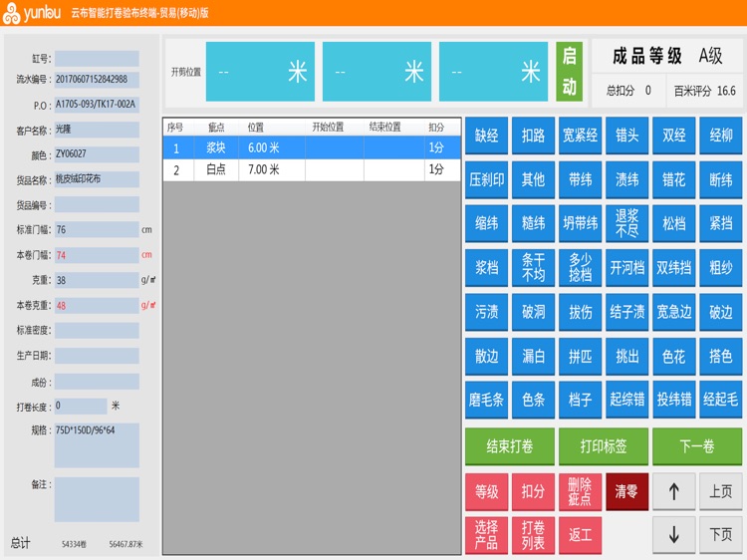This screenshot has width=747, height=560.
Task: Click the dark red 清零 reset button
Action: click(x=626, y=492)
